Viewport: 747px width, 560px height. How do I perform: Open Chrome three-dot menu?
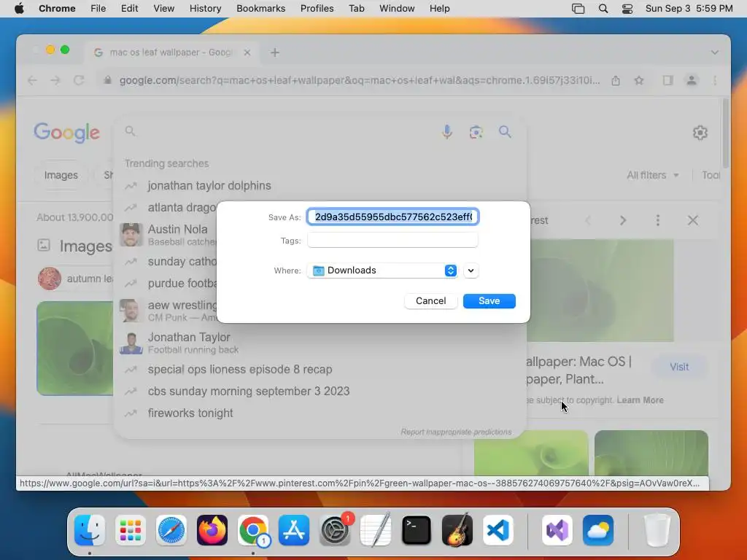(715, 80)
